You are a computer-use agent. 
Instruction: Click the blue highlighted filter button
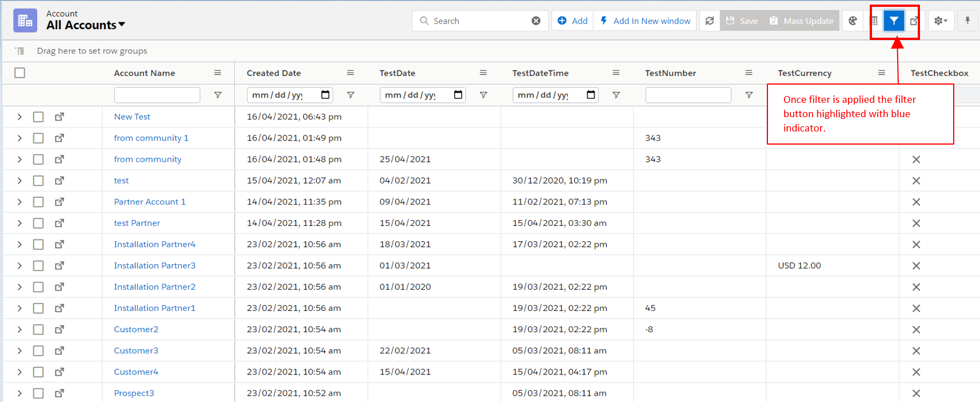[x=893, y=21]
